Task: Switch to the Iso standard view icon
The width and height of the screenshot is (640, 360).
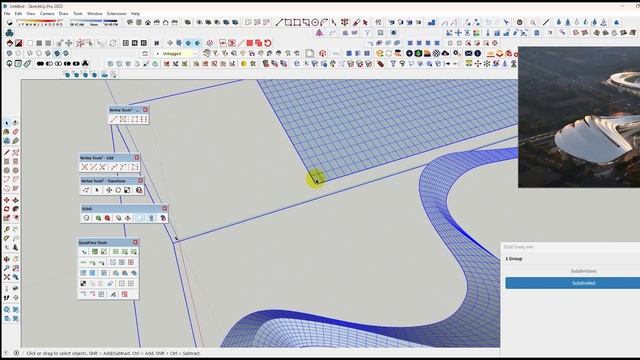Action: coord(130,22)
